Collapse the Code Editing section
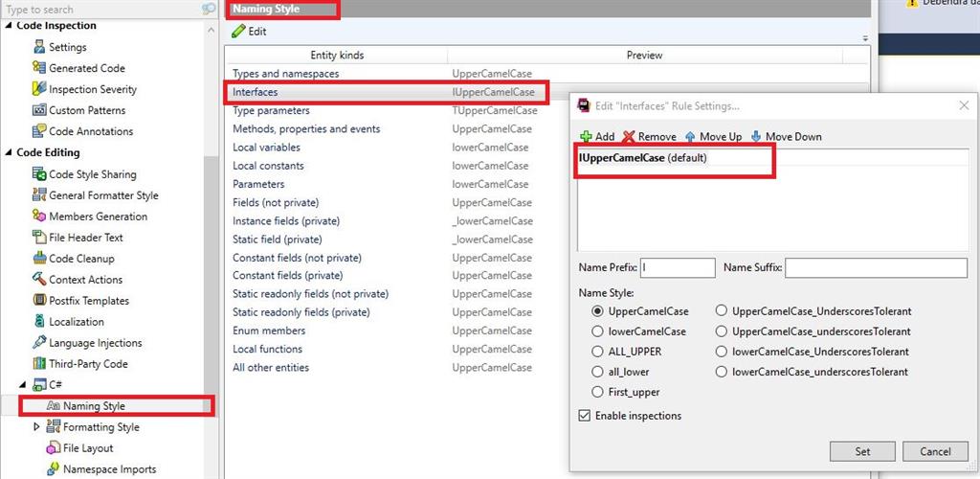The width and height of the screenshot is (980, 479). tap(8, 153)
